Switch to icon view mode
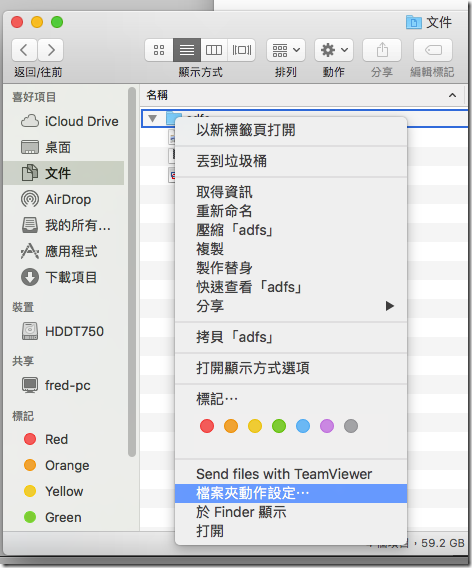472x568 pixels. pos(159,50)
